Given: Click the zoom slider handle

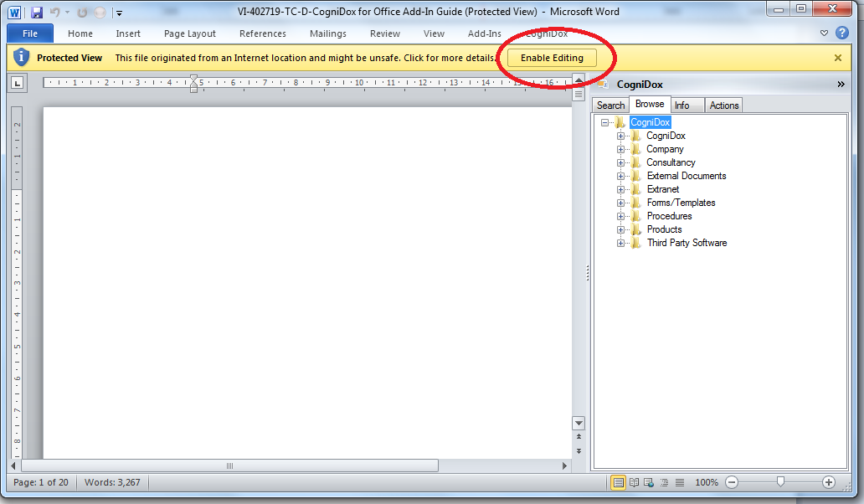Looking at the screenshot, I should (x=780, y=482).
